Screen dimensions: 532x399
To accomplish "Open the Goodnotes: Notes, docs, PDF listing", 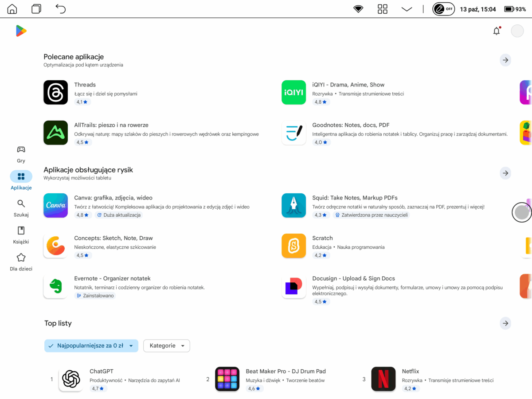I will pos(350,125).
